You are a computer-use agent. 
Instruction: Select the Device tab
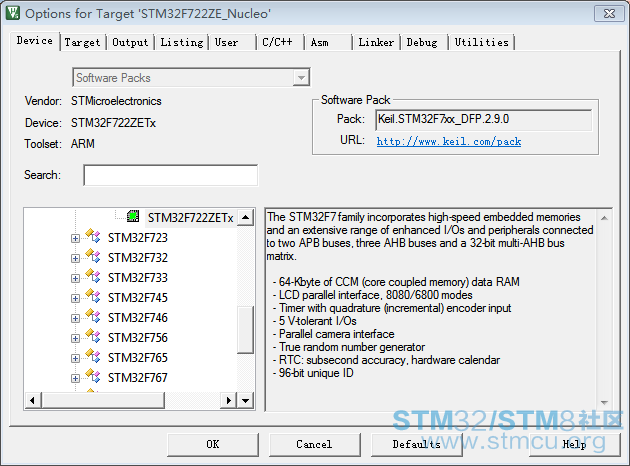[x=35, y=41]
